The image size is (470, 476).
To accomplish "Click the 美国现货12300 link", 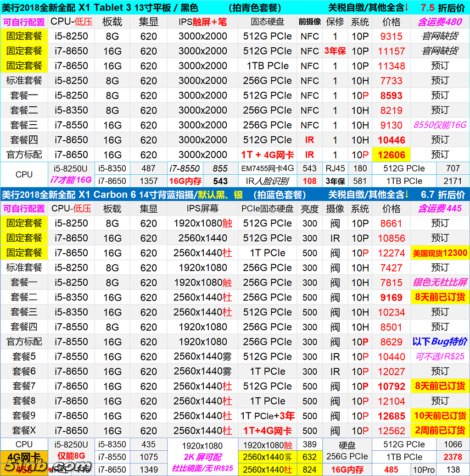I will pos(440,252).
